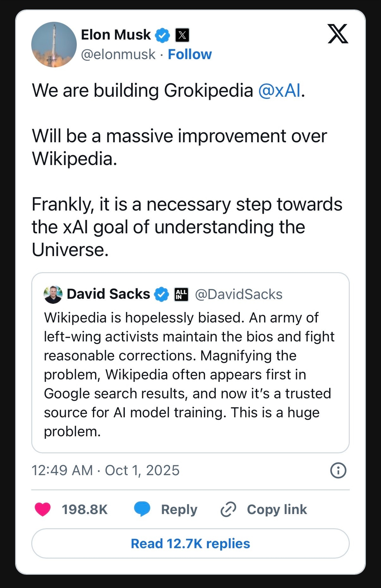381x588 pixels.
Task: Click the Elon Musk display name
Action: point(116,35)
